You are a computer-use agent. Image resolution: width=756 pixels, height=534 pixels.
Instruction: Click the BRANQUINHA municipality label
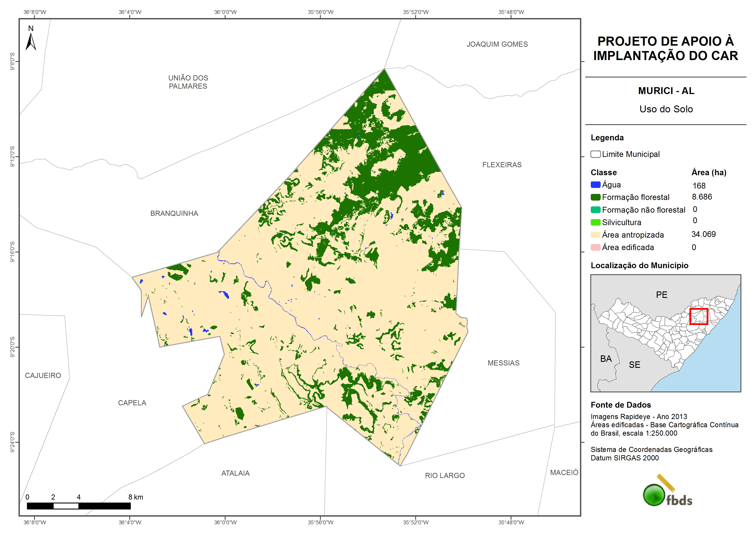pos(174,214)
